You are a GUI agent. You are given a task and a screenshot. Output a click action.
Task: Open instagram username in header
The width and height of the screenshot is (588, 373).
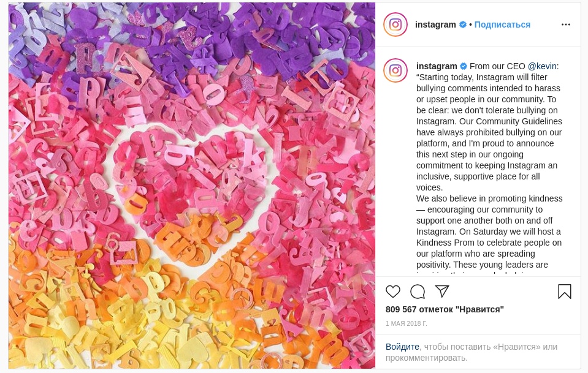tap(435, 24)
